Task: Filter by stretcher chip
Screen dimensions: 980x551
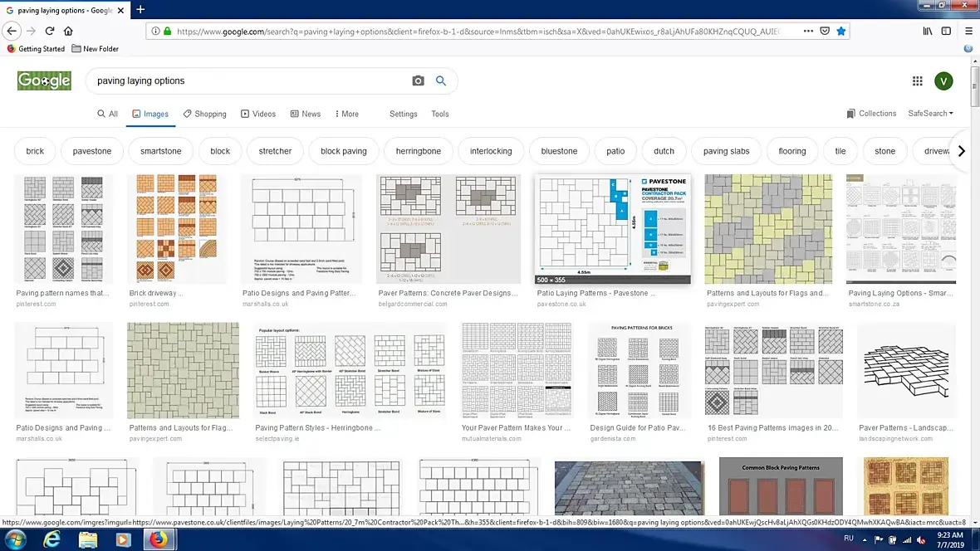Action: pos(275,150)
